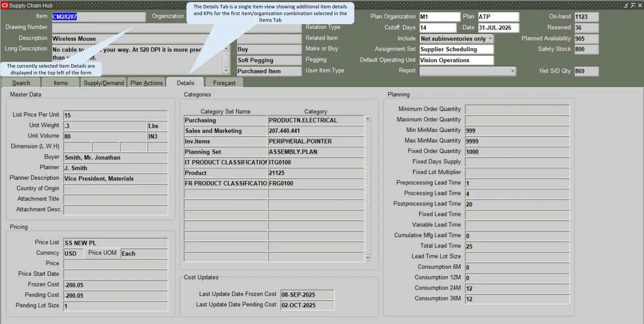The height and width of the screenshot is (324, 644).
Task: Click the Make or Buy field showing Buy
Action: point(269,49)
